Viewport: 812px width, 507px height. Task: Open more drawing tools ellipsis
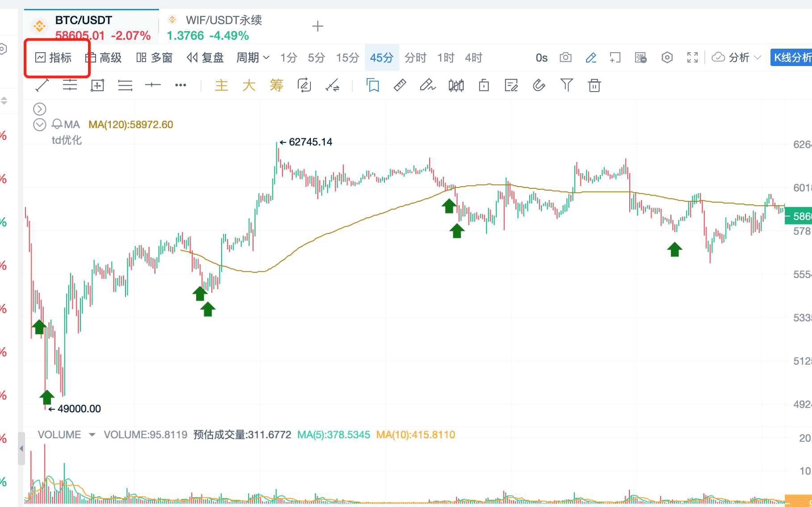pyautogui.click(x=180, y=85)
